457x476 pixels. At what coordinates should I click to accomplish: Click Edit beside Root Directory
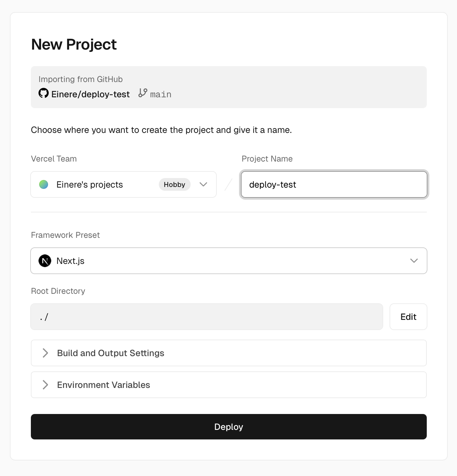click(x=408, y=317)
